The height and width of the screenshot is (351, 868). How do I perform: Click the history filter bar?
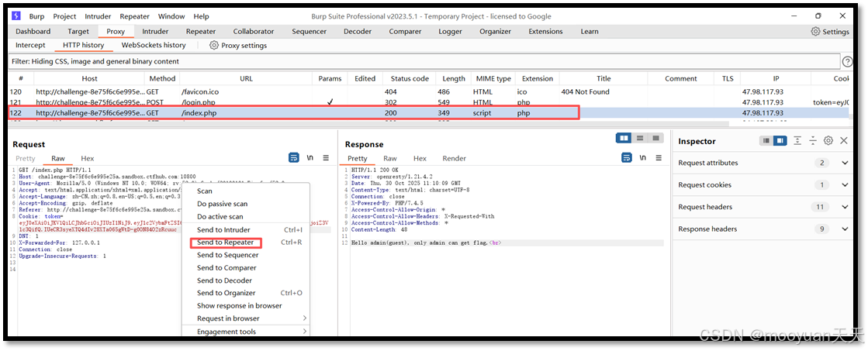pos(424,61)
